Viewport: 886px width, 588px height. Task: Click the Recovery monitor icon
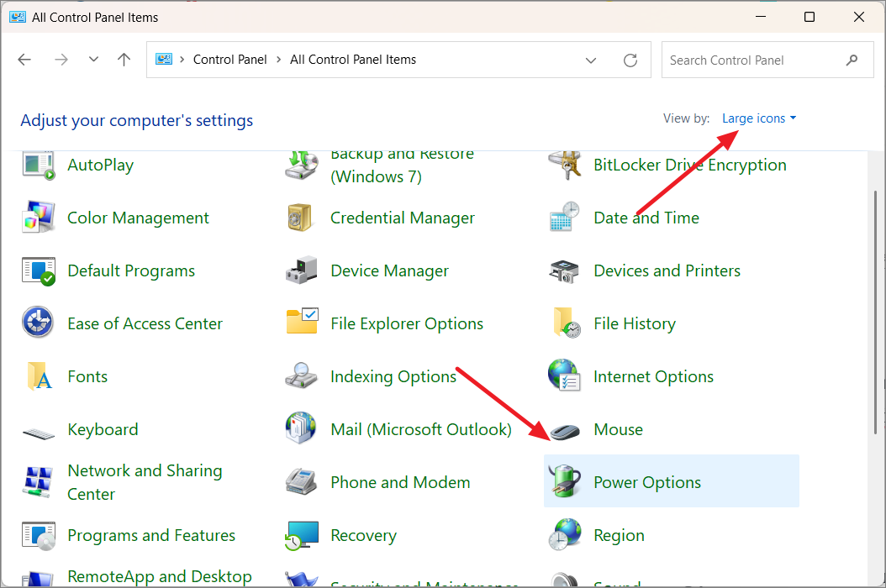point(302,535)
